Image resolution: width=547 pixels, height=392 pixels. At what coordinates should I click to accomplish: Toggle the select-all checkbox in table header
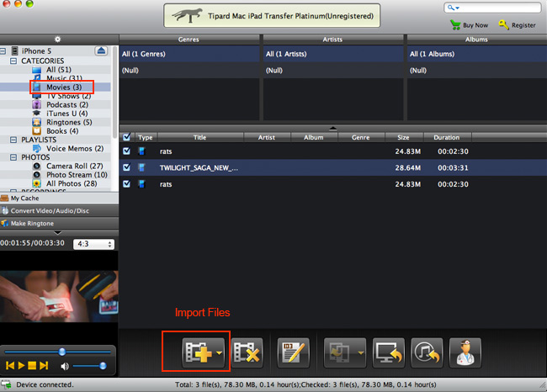point(126,137)
